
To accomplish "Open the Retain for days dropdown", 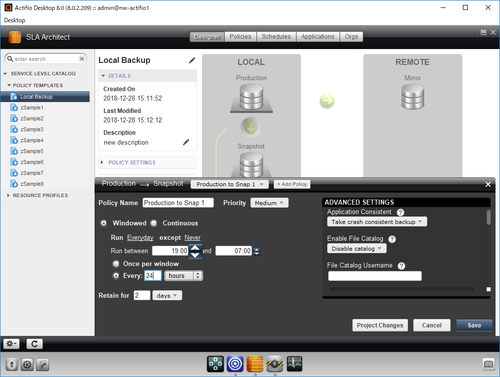I will coord(167,295).
